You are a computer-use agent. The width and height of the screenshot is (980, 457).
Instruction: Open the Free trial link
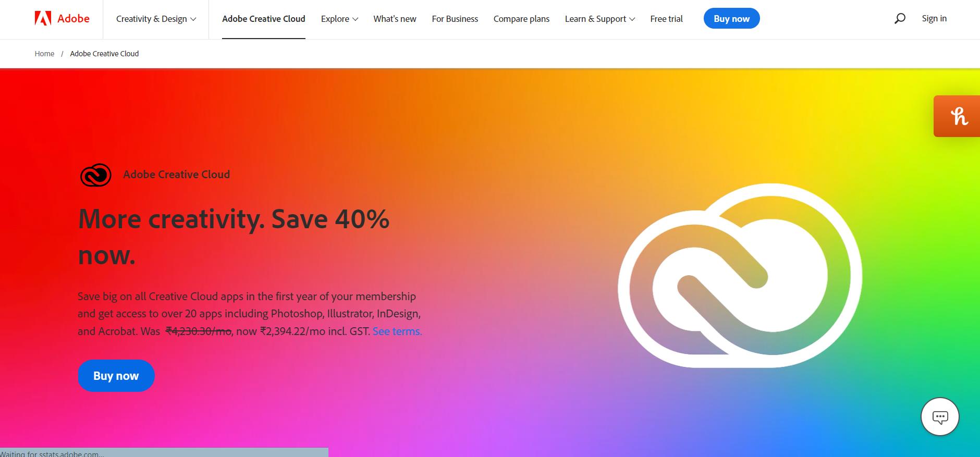pos(666,19)
